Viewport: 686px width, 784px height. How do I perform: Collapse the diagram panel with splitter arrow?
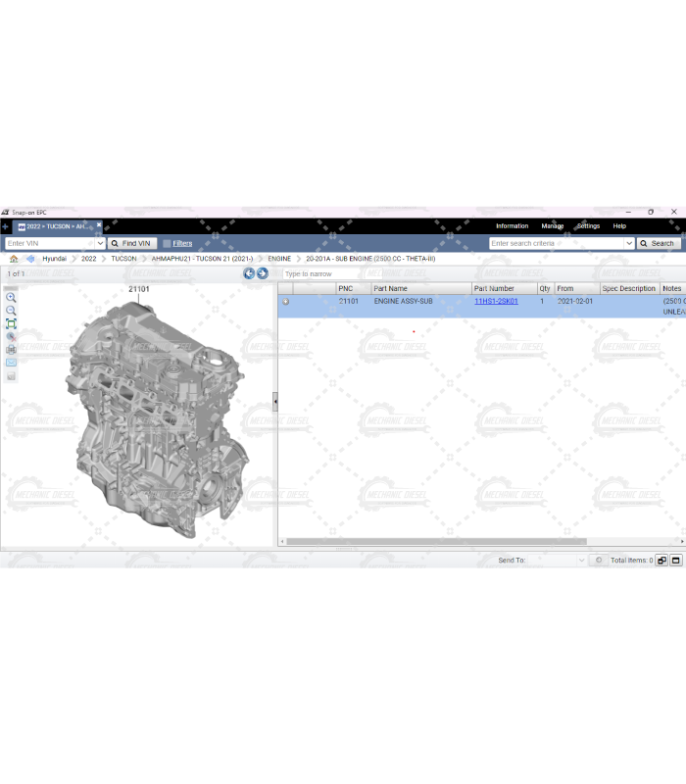[274, 401]
